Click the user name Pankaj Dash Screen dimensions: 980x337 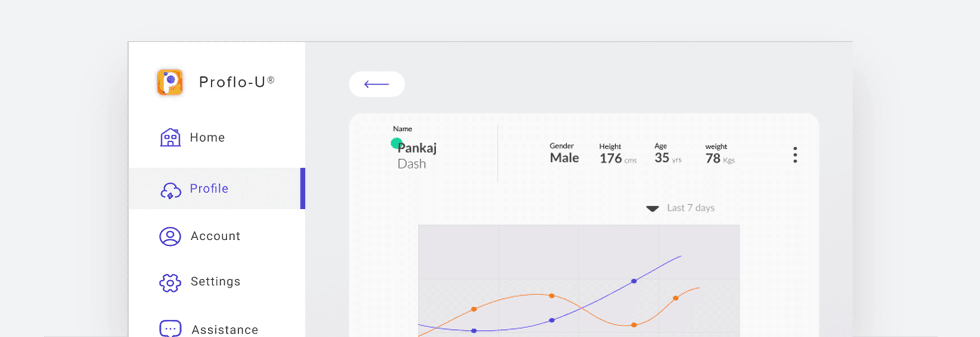point(417,155)
